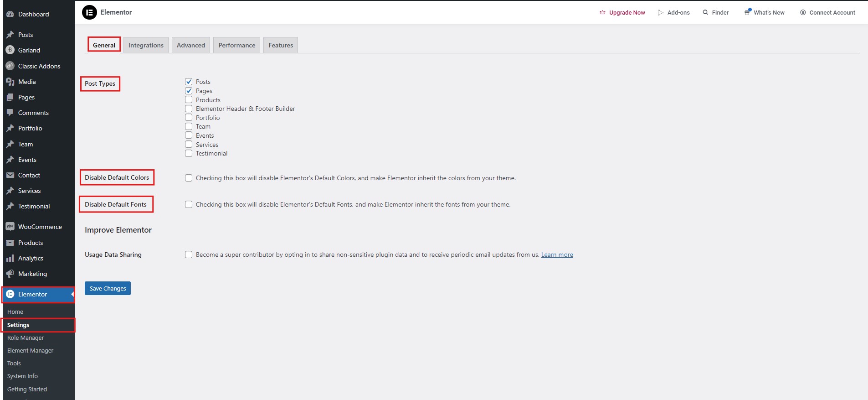The height and width of the screenshot is (400, 868).
Task: Click the Usage Data Sharing label
Action: coord(113,255)
